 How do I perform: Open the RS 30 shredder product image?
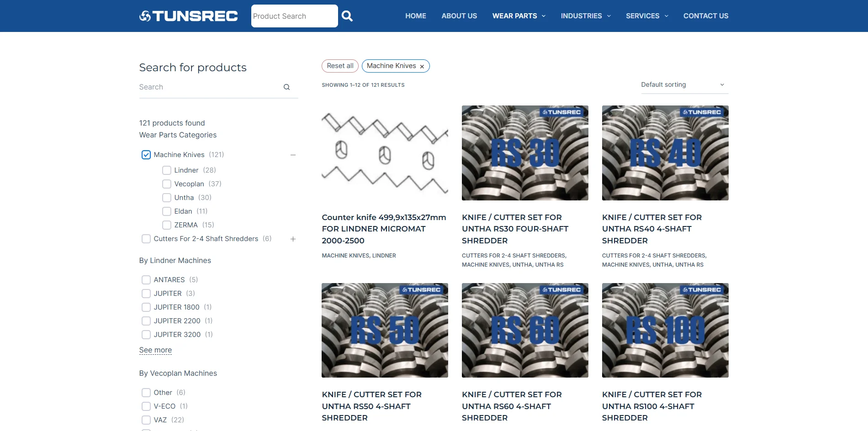point(525,153)
